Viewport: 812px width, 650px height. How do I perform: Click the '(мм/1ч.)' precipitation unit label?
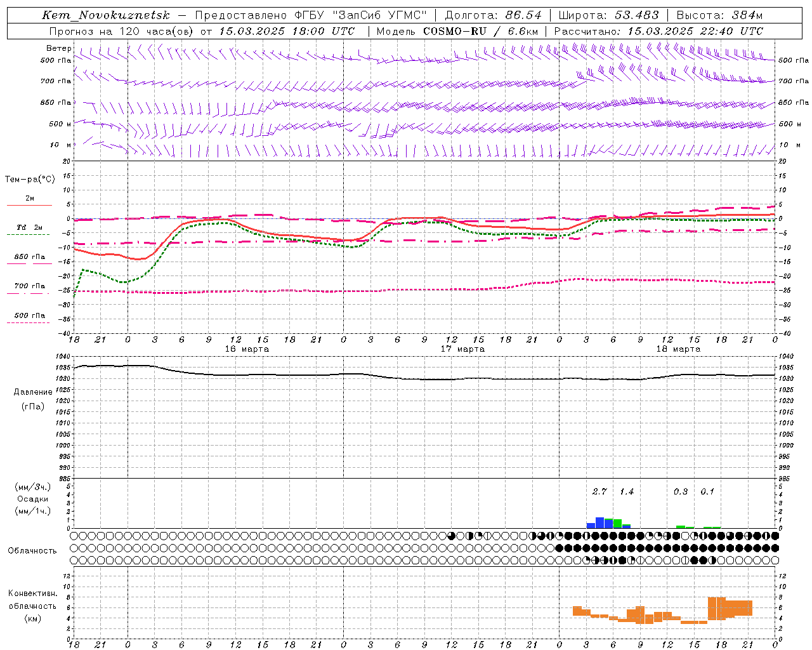pos(33,511)
